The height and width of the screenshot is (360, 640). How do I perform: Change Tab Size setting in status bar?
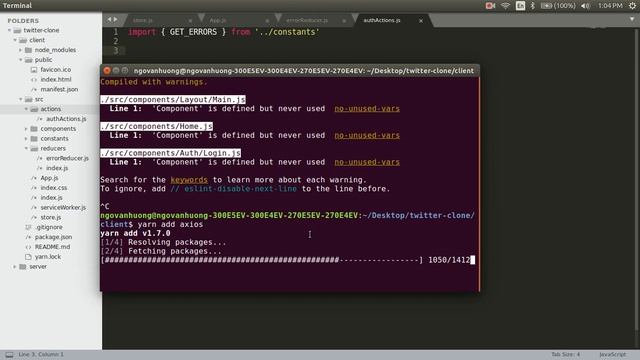566,355
